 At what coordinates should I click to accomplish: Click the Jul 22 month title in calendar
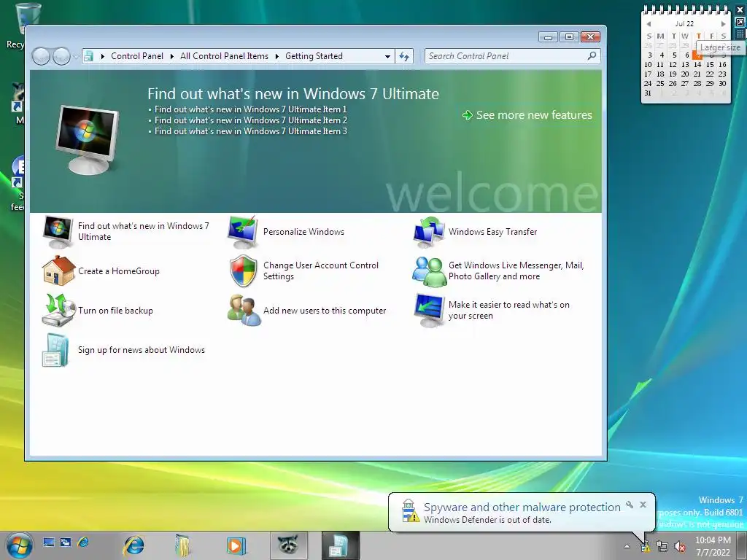tap(684, 24)
